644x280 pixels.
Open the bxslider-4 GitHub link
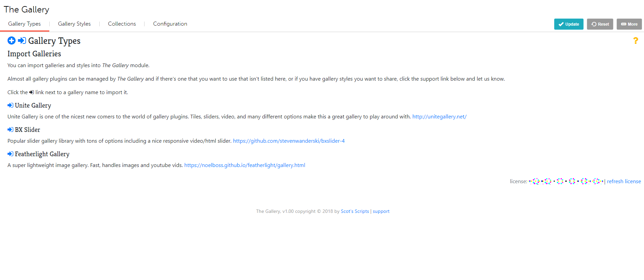tap(289, 141)
